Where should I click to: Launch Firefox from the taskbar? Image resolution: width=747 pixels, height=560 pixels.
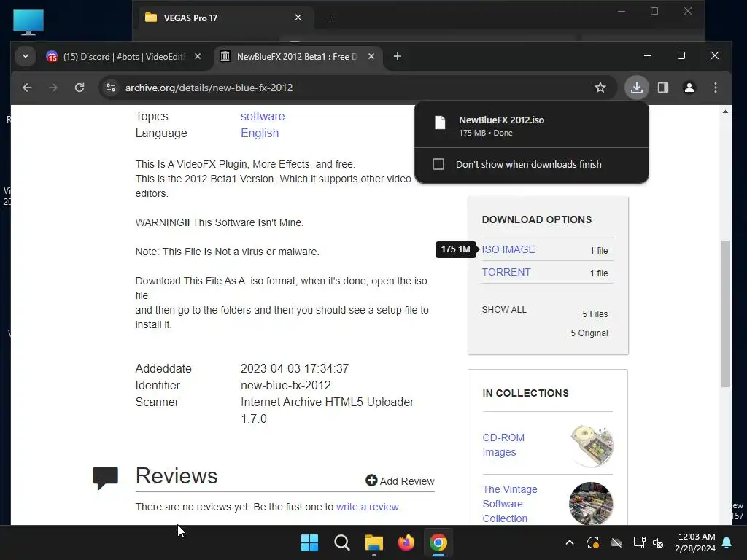coord(406,542)
